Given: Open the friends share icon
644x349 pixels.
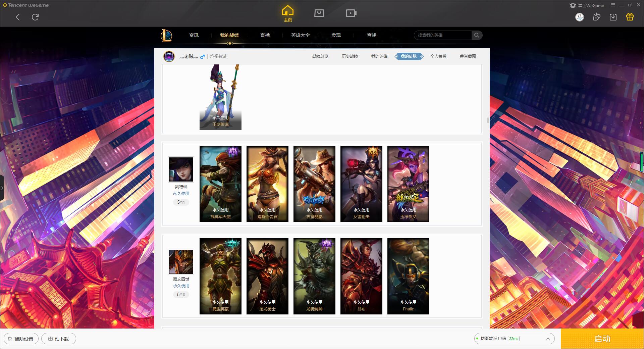Looking at the screenshot, I should tap(596, 17).
